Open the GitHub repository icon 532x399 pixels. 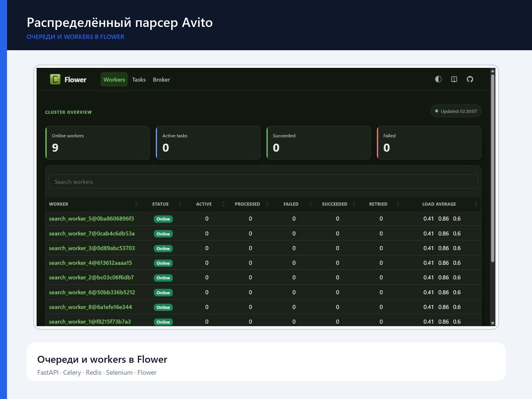(x=470, y=79)
